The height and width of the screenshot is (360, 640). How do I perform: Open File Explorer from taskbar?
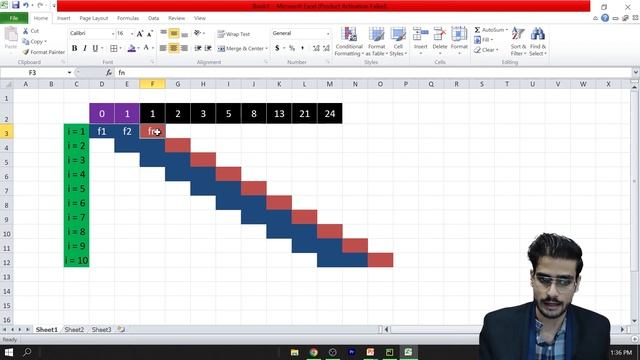pos(294,352)
